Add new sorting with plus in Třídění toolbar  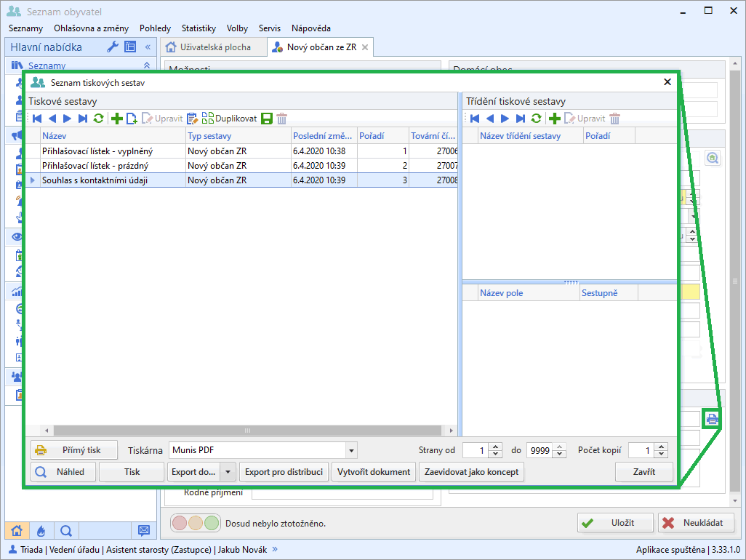(555, 119)
